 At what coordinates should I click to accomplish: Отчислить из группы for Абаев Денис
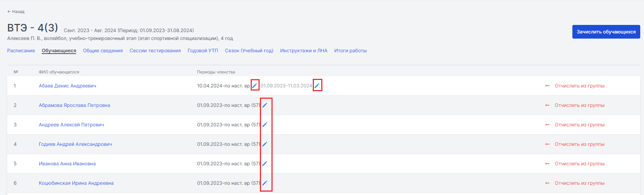click(x=575, y=86)
